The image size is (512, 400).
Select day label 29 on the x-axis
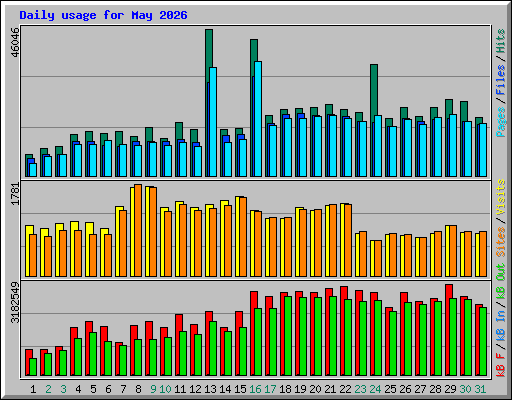click(450, 389)
